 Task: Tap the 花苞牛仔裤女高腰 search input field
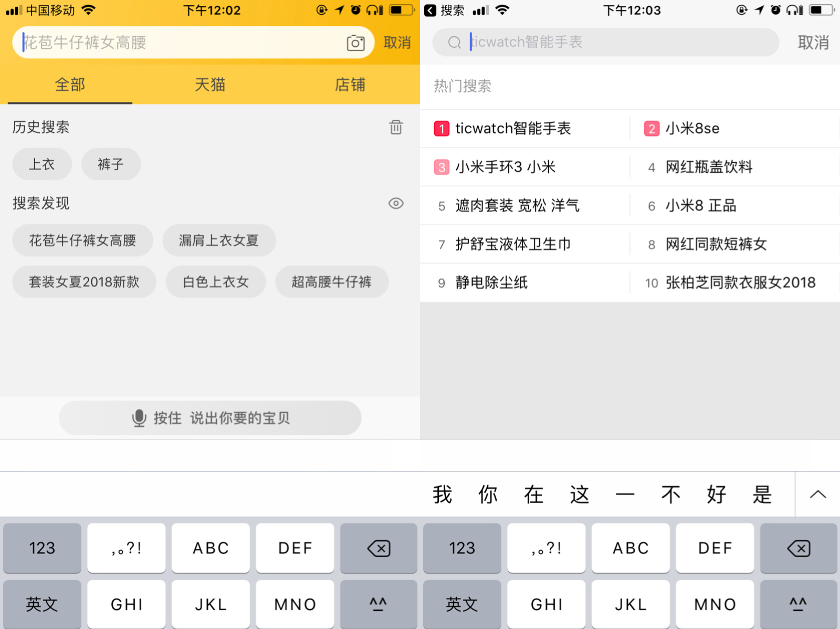click(178, 43)
